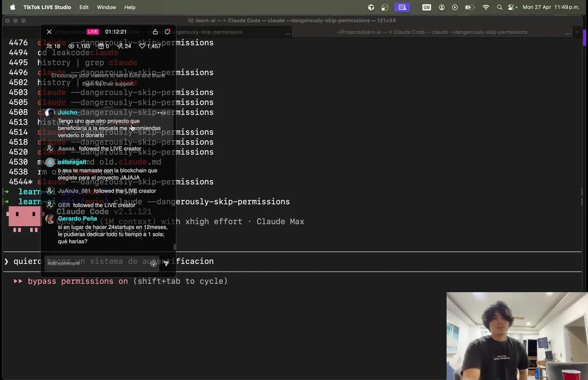Open the TikTok LIVE Studio menu
Image resolution: width=588 pixels, height=380 pixels.
click(48, 7)
